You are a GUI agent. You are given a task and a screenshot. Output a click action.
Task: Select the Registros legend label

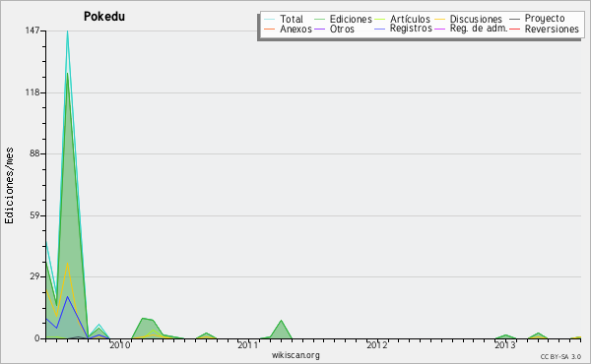point(411,29)
